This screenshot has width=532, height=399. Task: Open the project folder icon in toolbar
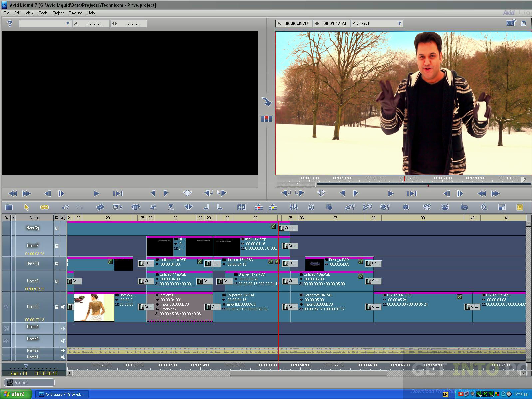[x=9, y=207]
